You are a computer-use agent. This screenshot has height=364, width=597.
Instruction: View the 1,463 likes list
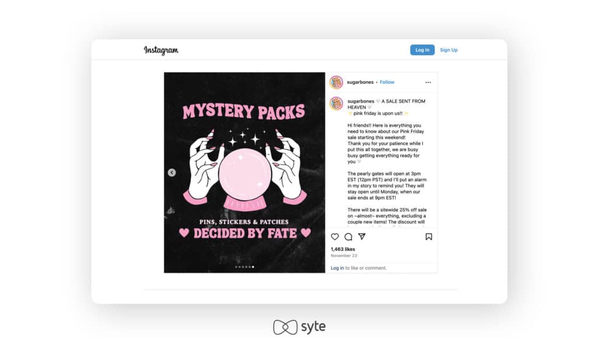(x=343, y=249)
